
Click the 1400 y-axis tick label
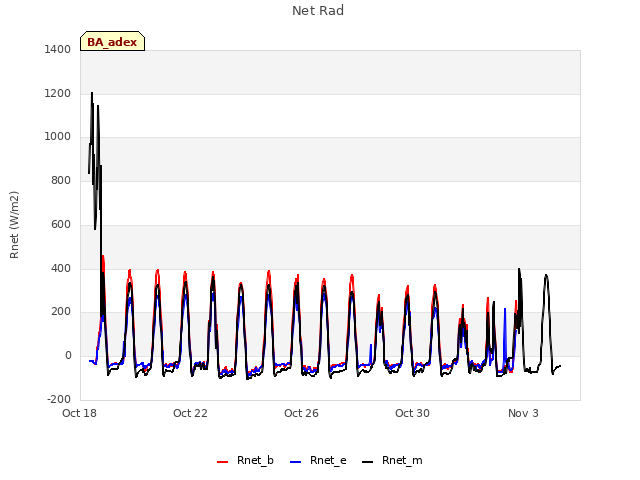(x=58, y=49)
